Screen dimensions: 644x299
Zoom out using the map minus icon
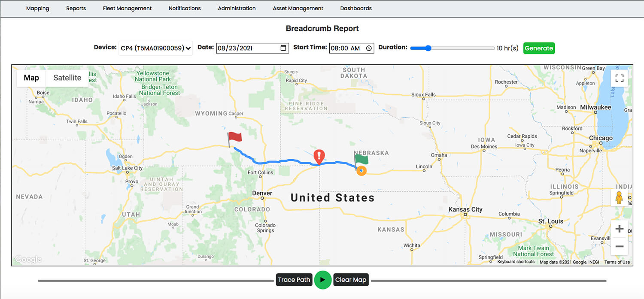620,246
